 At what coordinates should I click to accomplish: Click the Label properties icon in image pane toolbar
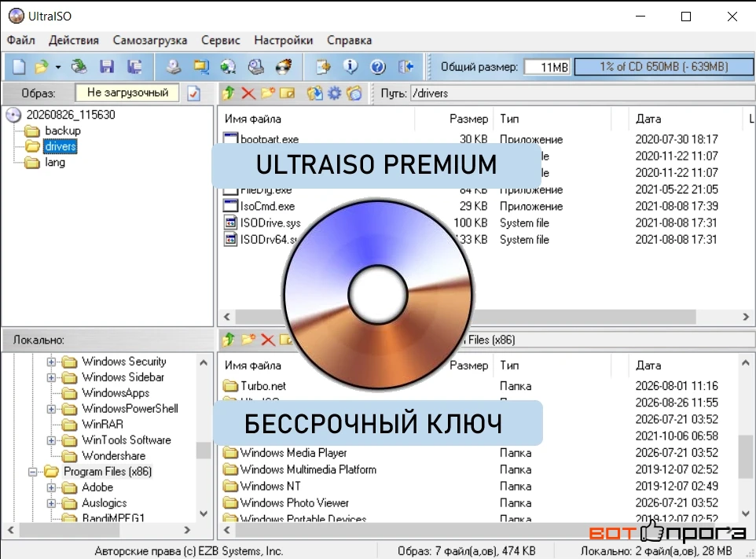tap(354, 93)
